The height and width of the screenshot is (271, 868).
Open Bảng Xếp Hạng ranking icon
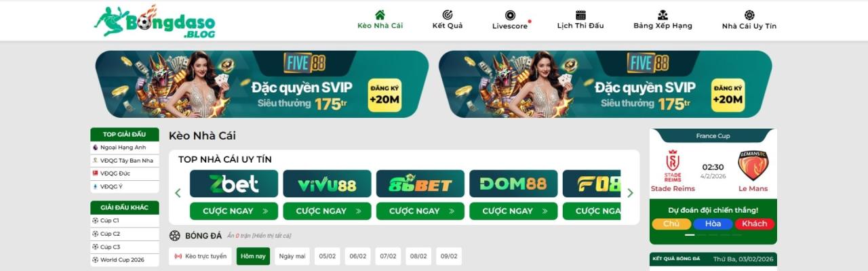(x=663, y=15)
